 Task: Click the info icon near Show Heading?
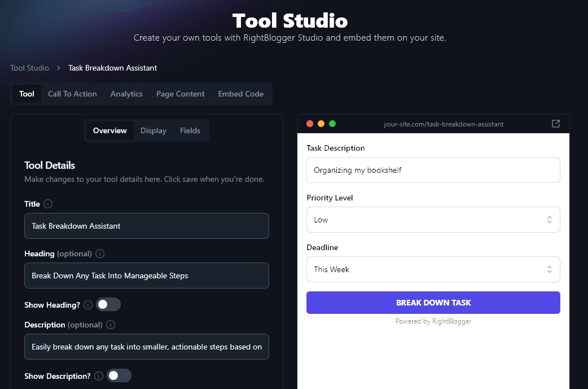[x=88, y=304]
